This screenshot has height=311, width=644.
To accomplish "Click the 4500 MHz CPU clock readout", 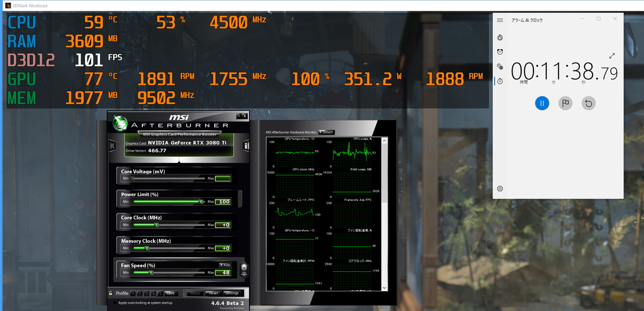I will [x=238, y=23].
